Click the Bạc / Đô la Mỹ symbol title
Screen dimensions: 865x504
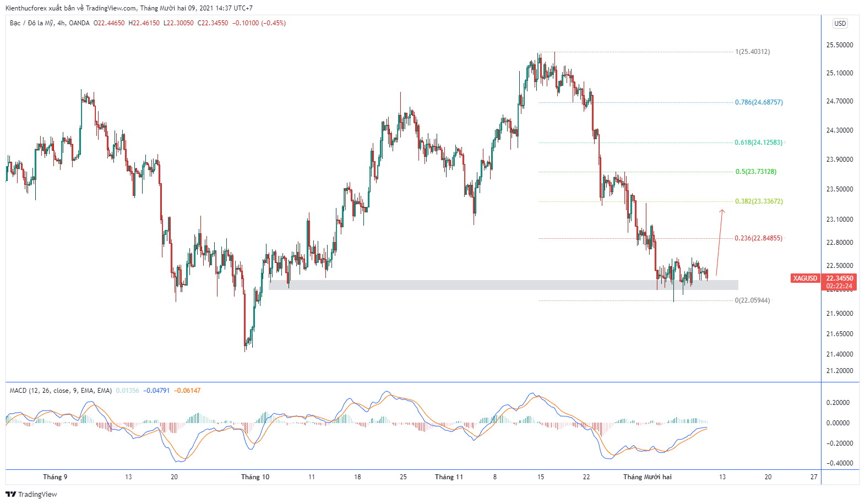(x=31, y=23)
